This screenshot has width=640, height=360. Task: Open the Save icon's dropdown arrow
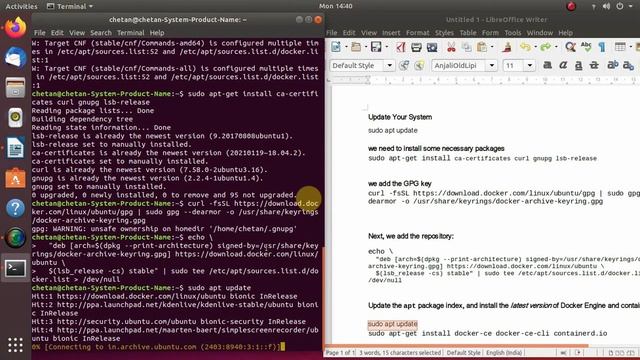tap(386, 47)
